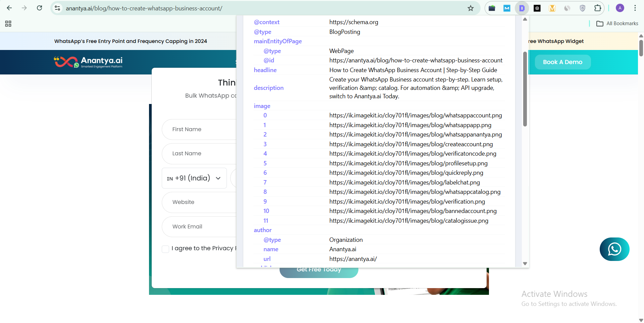Click the quickreply.png image URL
Screen dimensions: 644x323
click(406, 173)
